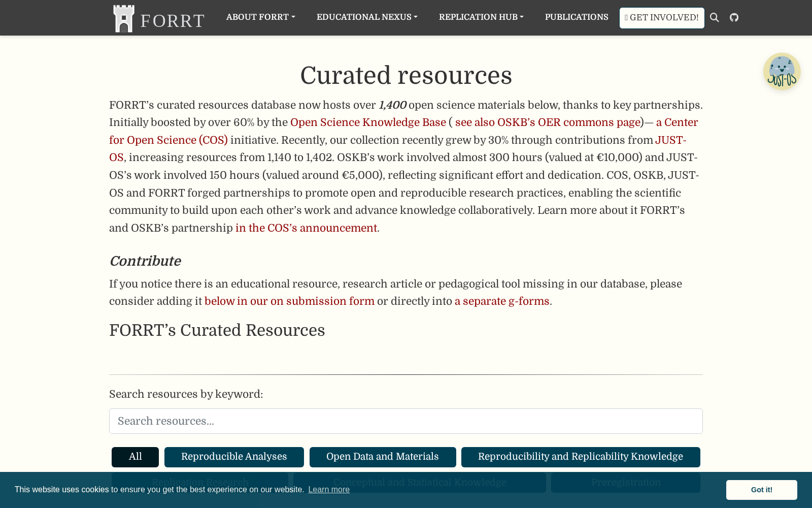The width and height of the screenshot is (812, 508).
Task: Open the separate g-forms link
Action: tap(502, 301)
